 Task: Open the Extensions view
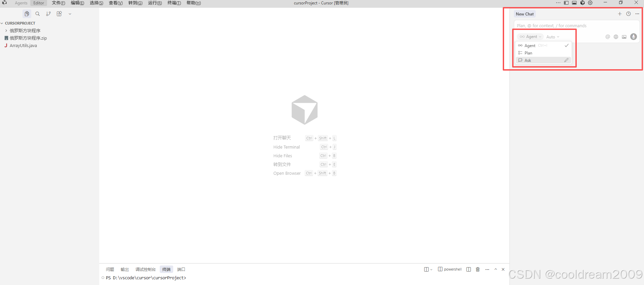(x=59, y=14)
